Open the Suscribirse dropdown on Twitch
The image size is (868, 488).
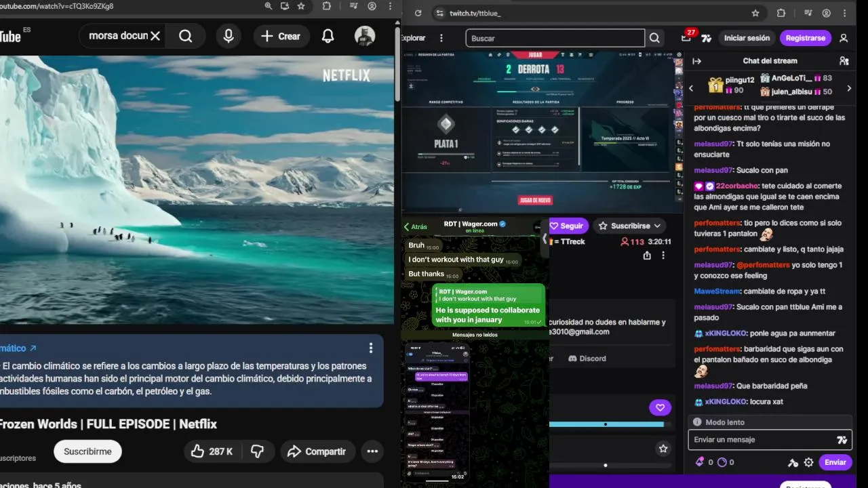(x=630, y=226)
